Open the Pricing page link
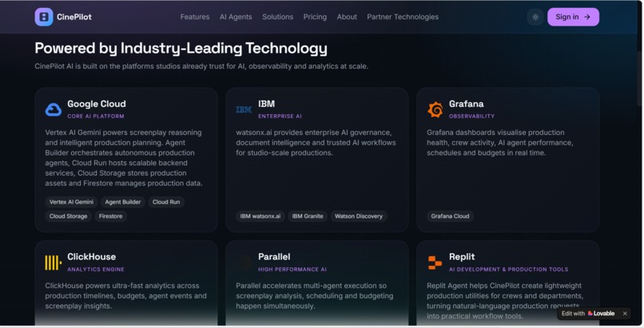 point(315,17)
